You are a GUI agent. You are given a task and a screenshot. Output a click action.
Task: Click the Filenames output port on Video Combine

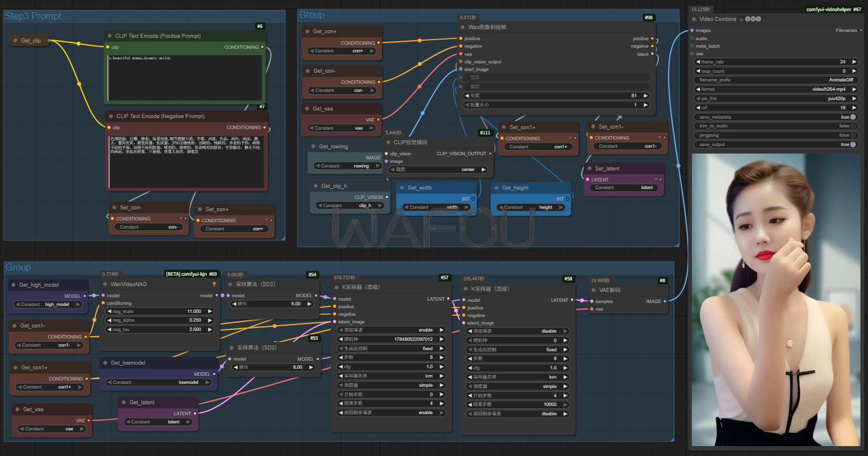[860, 30]
